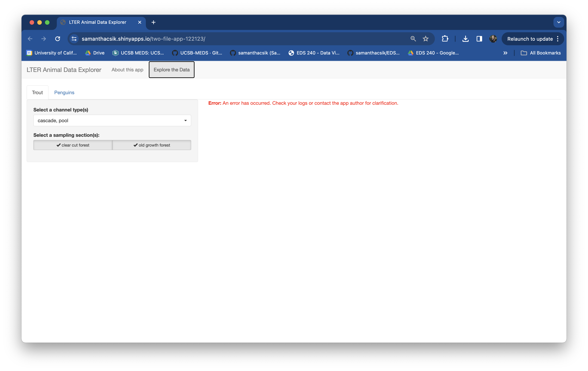Viewport: 588px width, 371px height.
Task: Open the Downloads icon in toolbar
Action: (465, 39)
